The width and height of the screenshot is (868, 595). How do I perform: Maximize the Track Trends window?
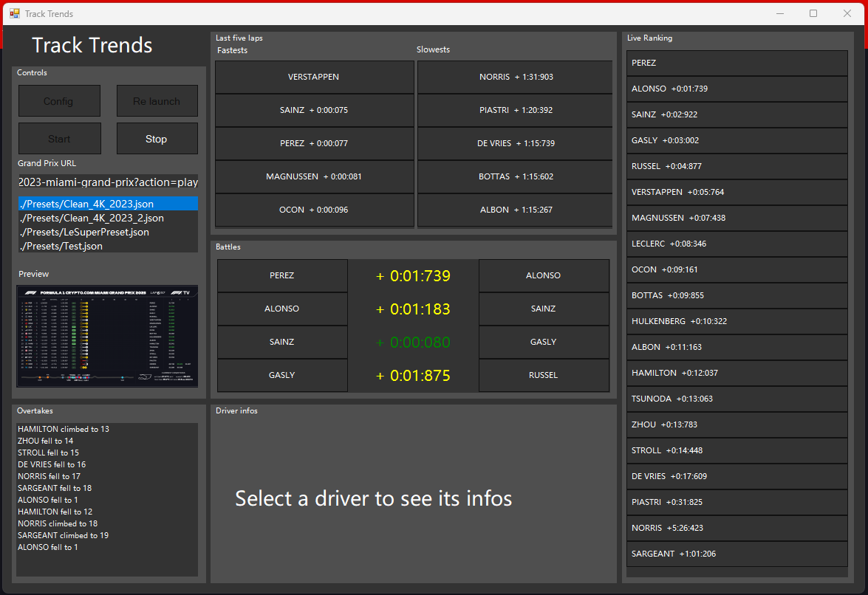(x=813, y=13)
